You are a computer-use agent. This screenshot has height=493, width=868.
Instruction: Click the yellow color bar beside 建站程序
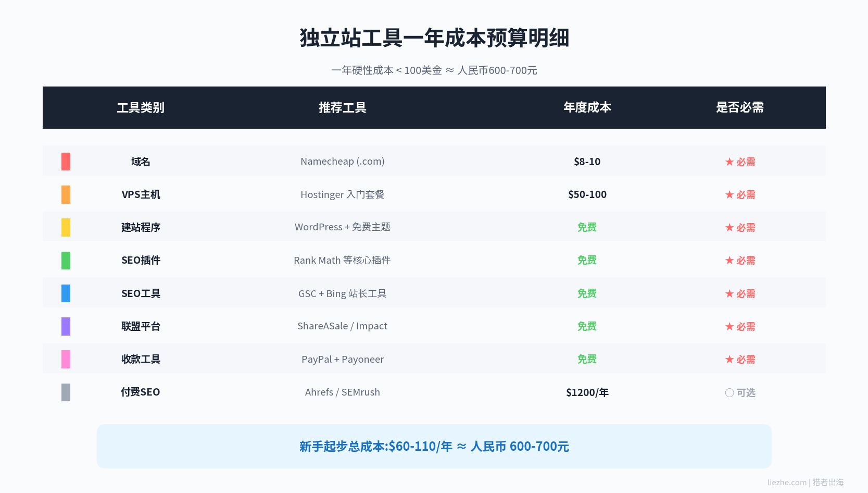(x=66, y=227)
